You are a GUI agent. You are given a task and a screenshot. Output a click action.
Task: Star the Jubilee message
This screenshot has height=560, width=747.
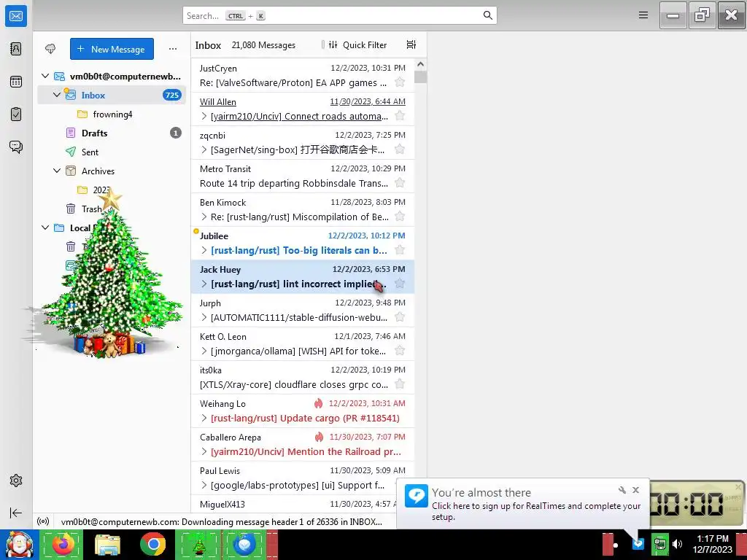[400, 250]
